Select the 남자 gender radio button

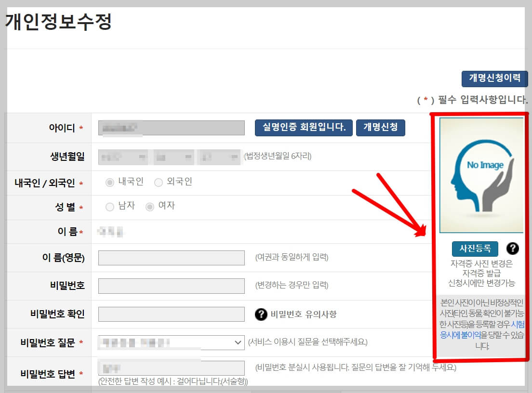(x=110, y=206)
